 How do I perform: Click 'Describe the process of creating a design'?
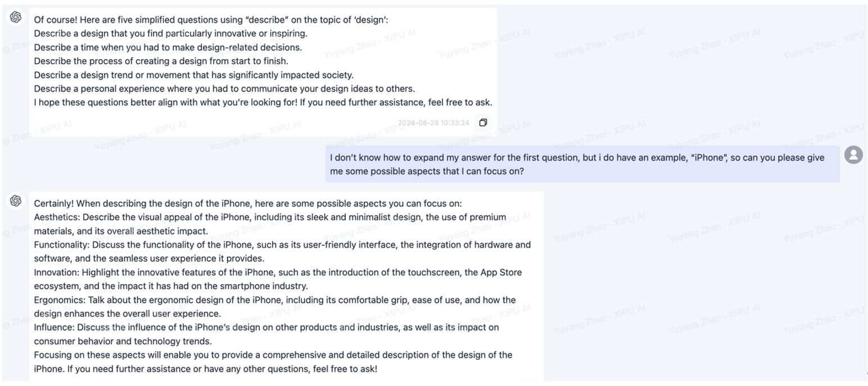click(x=161, y=61)
